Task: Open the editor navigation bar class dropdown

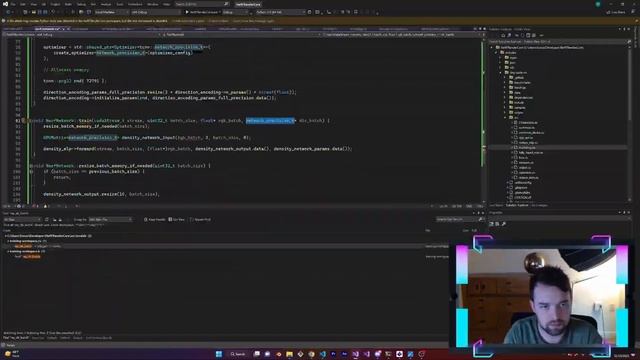Action: (240, 35)
